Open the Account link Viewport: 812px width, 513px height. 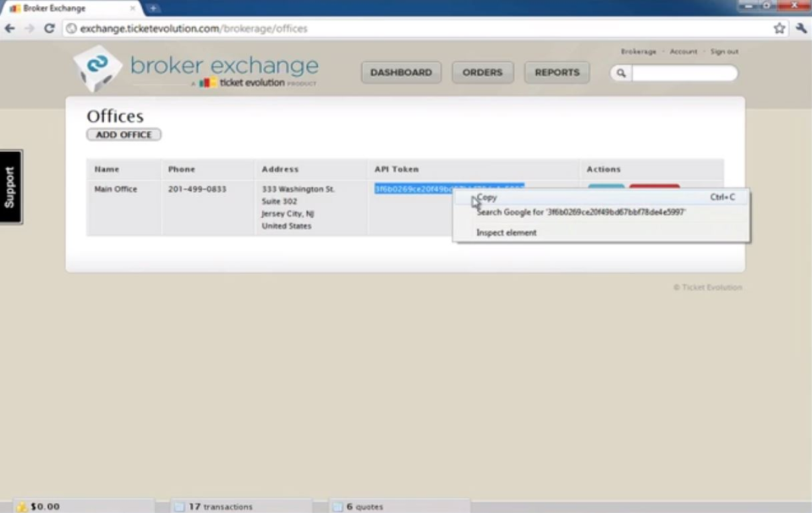click(683, 52)
